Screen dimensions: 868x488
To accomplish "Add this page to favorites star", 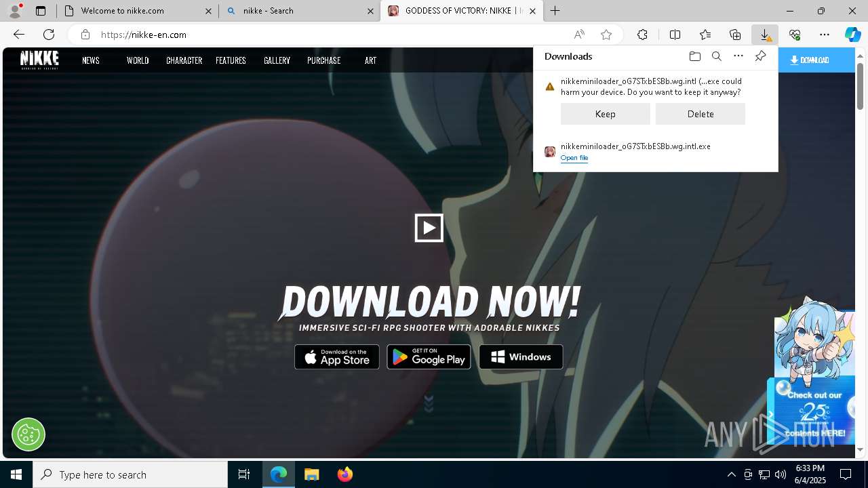I will pos(606,35).
